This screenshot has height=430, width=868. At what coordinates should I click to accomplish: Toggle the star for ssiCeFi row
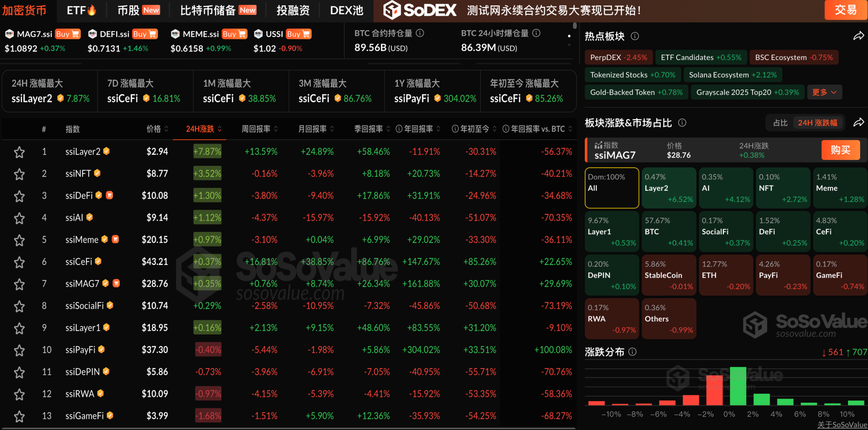coord(19,262)
